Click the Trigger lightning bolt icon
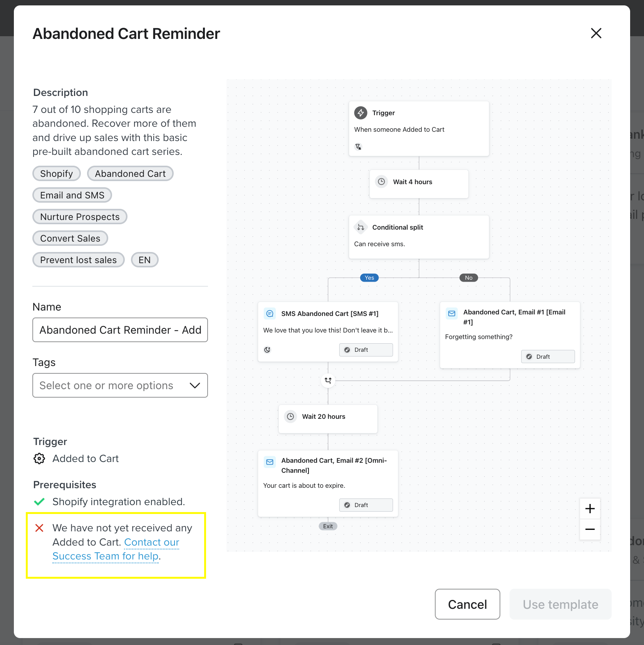Screen dimensions: 644x645 (x=361, y=113)
